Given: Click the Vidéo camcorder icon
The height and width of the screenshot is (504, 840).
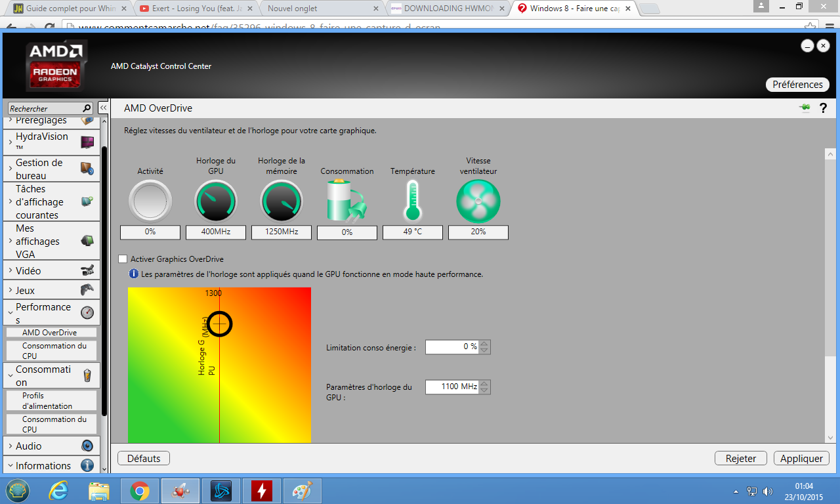Looking at the screenshot, I should (x=87, y=270).
